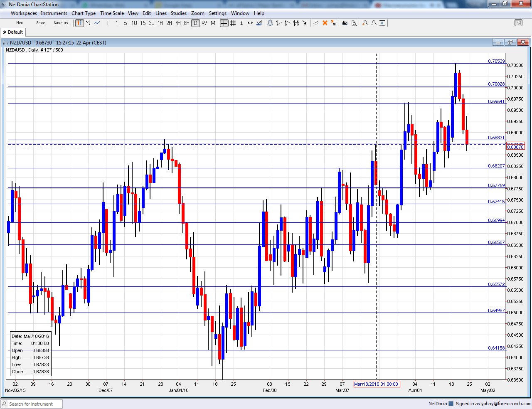Switch to line chart type
Image resolution: width=532 pixels, height=409 pixels.
pyautogui.click(x=96, y=23)
